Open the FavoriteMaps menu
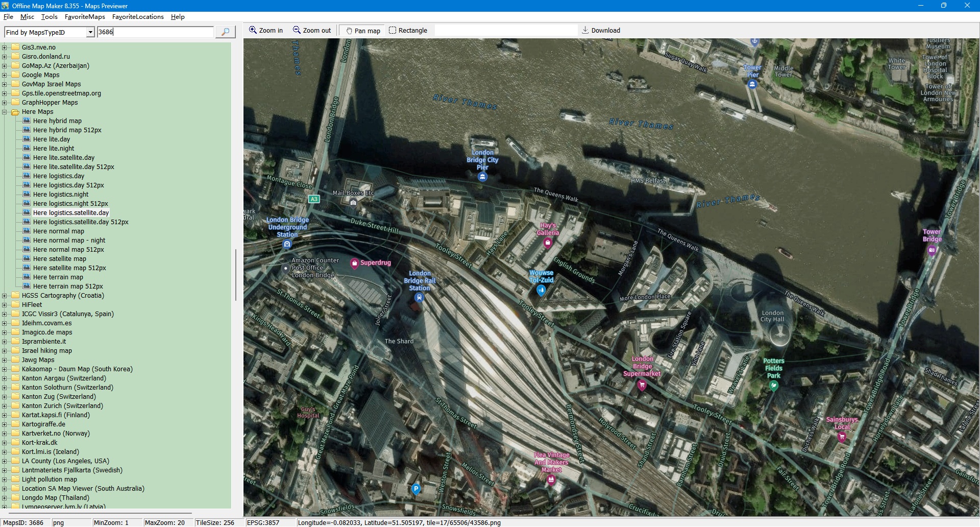This screenshot has height=527, width=980. pos(85,17)
